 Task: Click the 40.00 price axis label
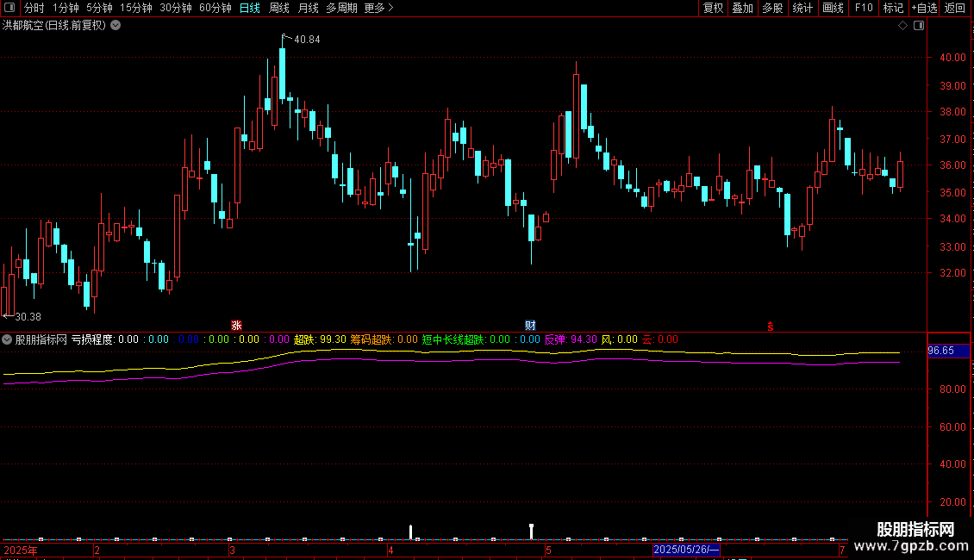coord(952,58)
